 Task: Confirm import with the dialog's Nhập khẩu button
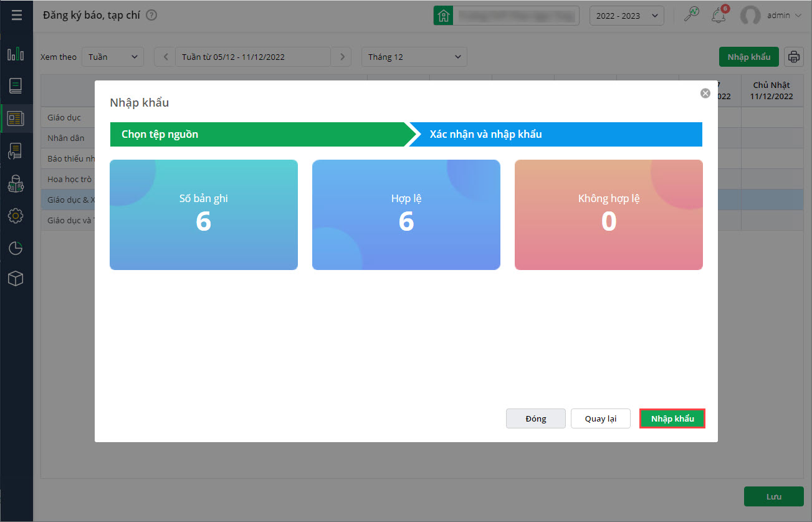pyautogui.click(x=672, y=418)
